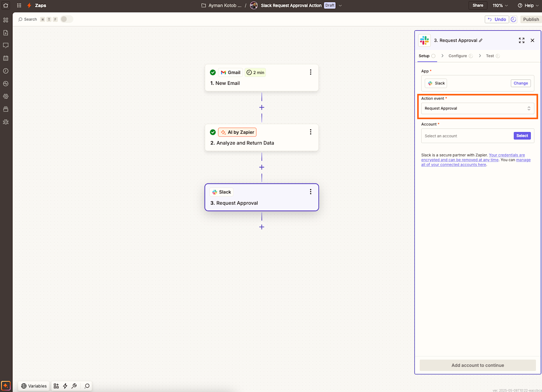This screenshot has width=542, height=392.
Task: Go to the Zapier home icon
Action: (x=6, y=5)
